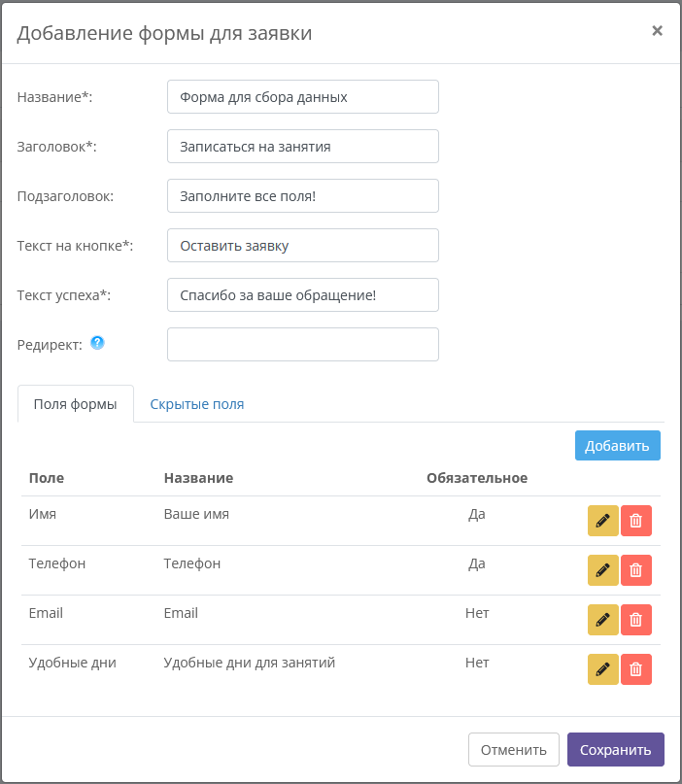Cancel with the Отменить button

[514, 749]
